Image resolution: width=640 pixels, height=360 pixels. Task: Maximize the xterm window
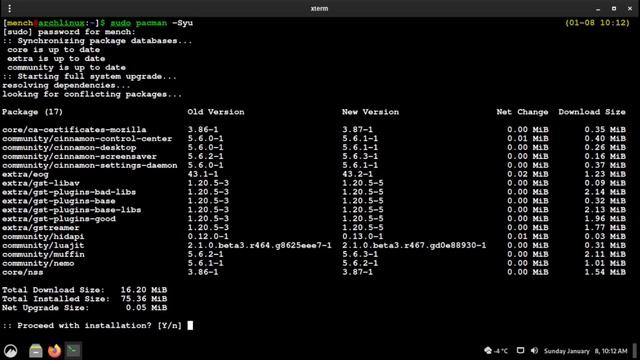coord(614,9)
